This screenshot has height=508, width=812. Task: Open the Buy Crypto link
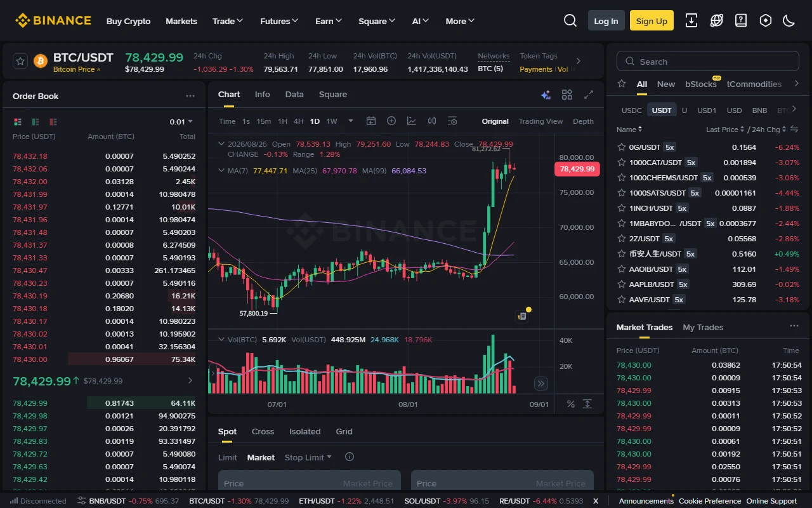click(129, 21)
